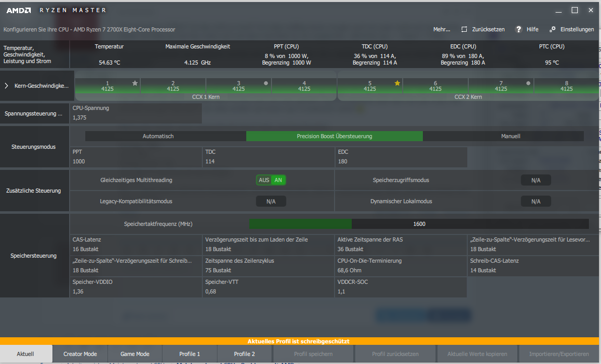Open the Mehr... menu
Screen dimensions: 601x364
point(442,29)
